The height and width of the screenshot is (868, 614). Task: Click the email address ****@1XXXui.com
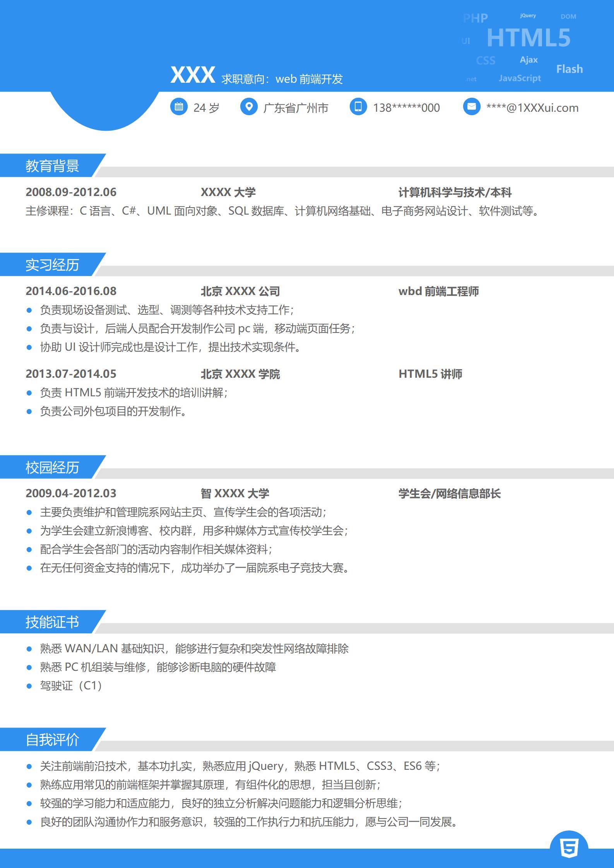tap(532, 108)
